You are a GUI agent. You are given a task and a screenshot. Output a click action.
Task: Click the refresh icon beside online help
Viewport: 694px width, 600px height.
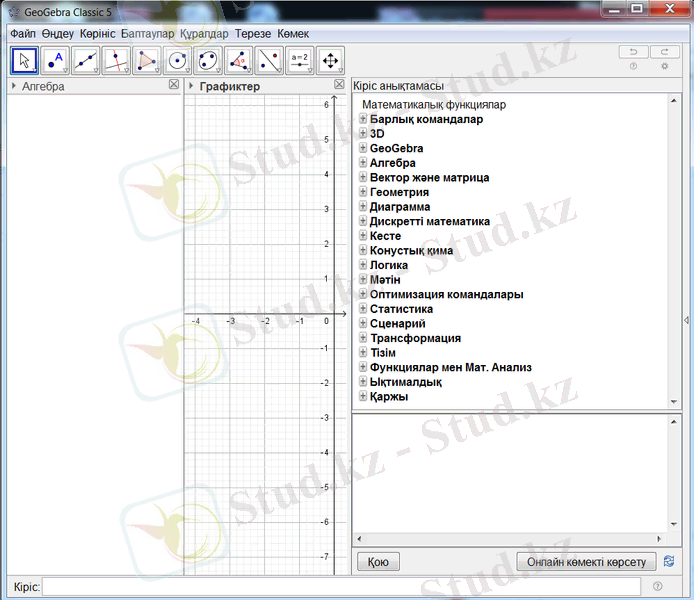point(669,562)
